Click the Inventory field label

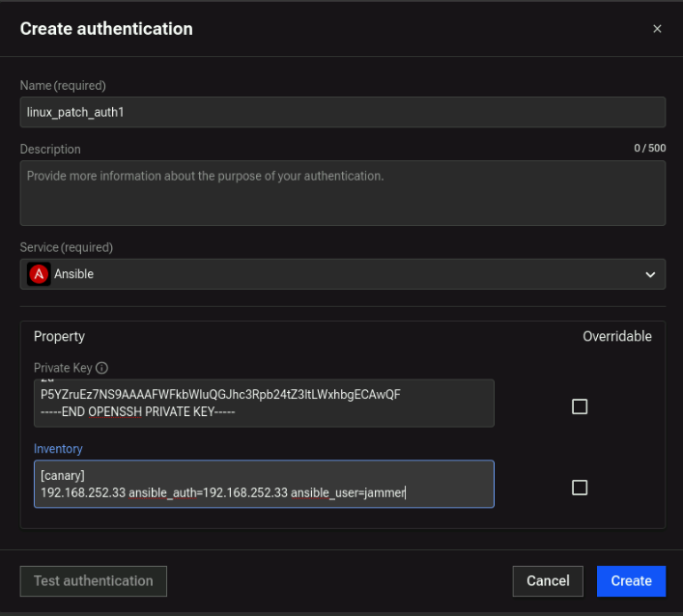[x=58, y=449]
